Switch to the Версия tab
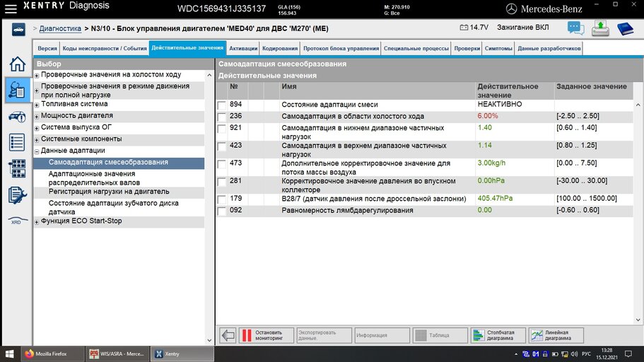Screen dimensions: 644x362 (x=47, y=49)
